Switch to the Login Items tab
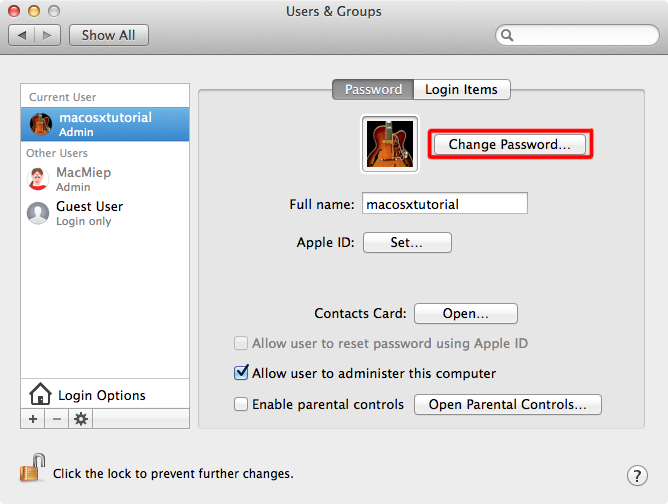This screenshot has width=668, height=504. [x=461, y=89]
